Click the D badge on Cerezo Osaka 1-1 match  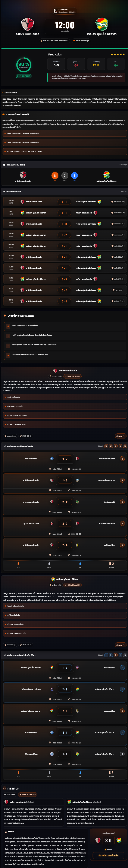pyautogui.click(x=122, y=754)
